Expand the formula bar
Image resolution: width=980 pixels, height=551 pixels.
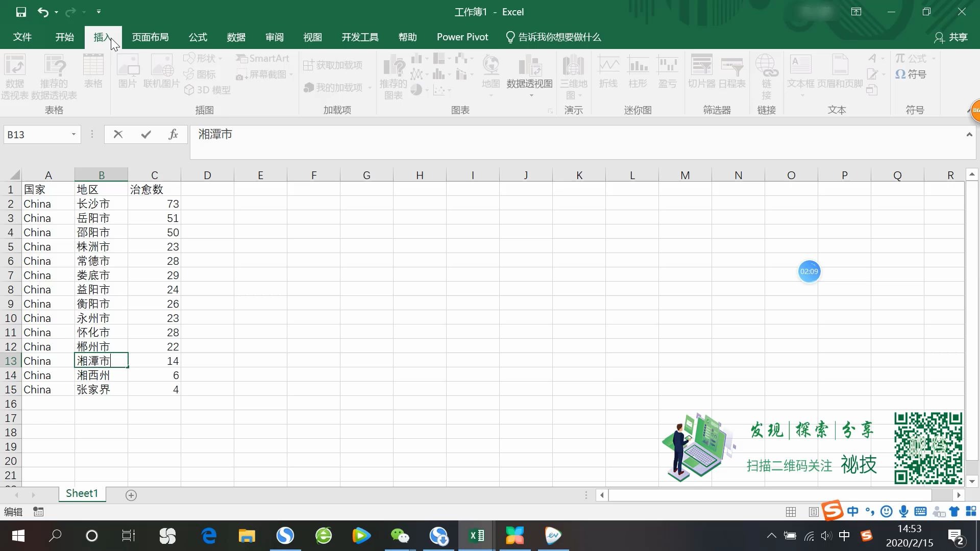coord(969,135)
